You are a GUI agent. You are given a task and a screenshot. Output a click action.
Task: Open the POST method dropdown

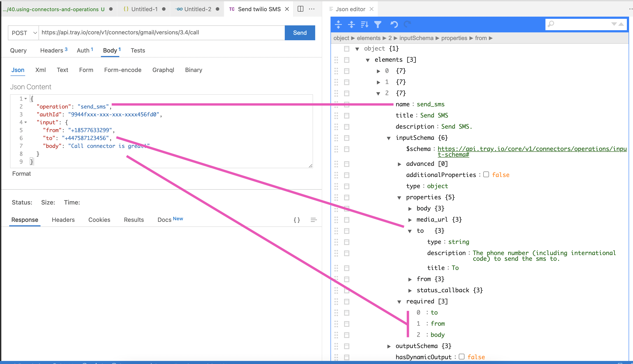23,33
